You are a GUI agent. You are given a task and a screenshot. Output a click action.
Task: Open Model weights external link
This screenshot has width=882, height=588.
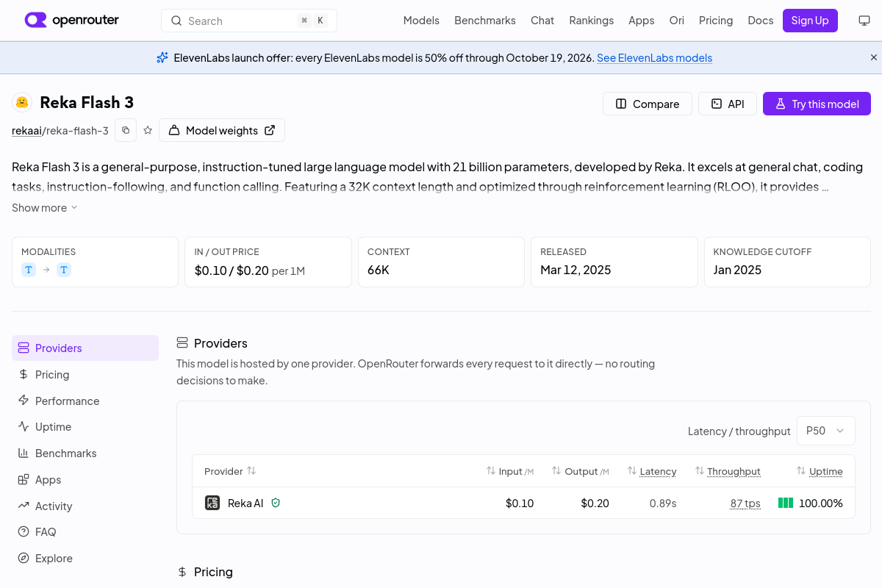pos(222,130)
